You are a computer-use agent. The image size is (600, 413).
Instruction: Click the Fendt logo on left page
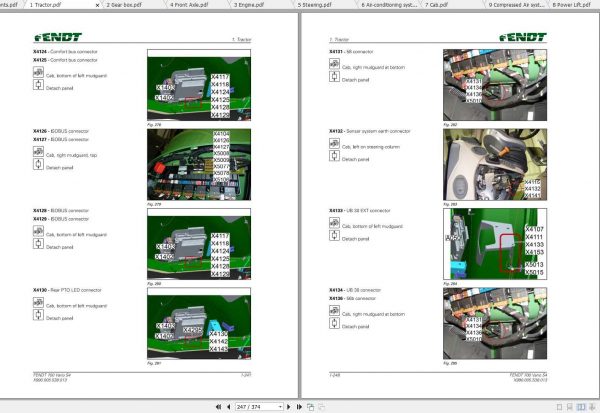(58, 37)
